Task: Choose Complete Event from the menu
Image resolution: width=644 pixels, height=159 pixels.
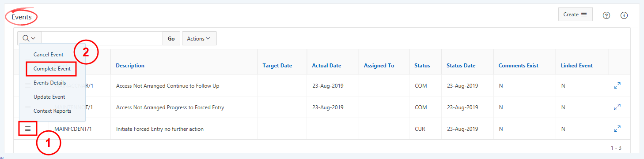Action: pos(52,69)
